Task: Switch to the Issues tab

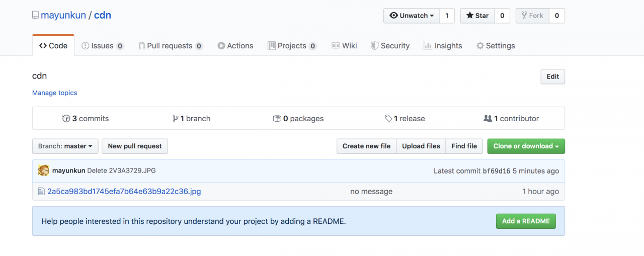Action: [x=102, y=46]
